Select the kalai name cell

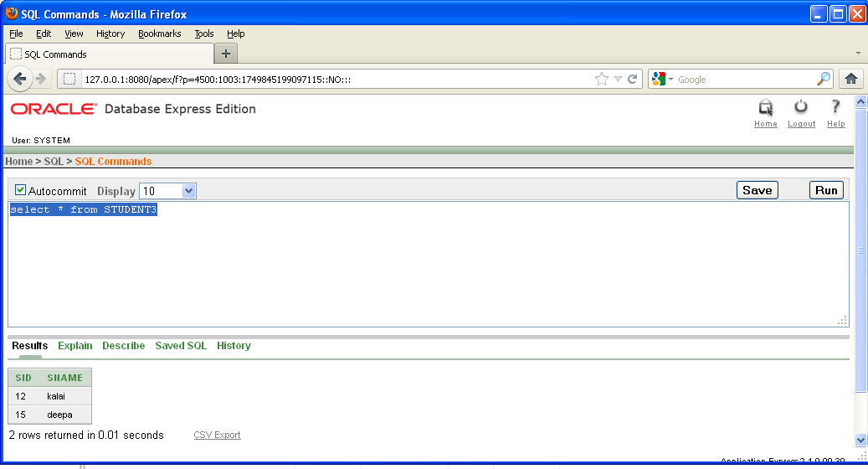[56, 396]
